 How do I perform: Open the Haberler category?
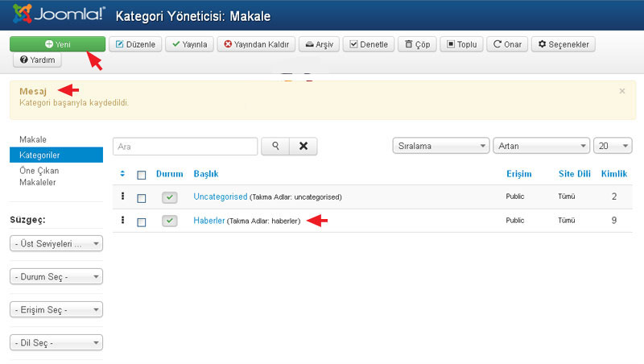(209, 220)
